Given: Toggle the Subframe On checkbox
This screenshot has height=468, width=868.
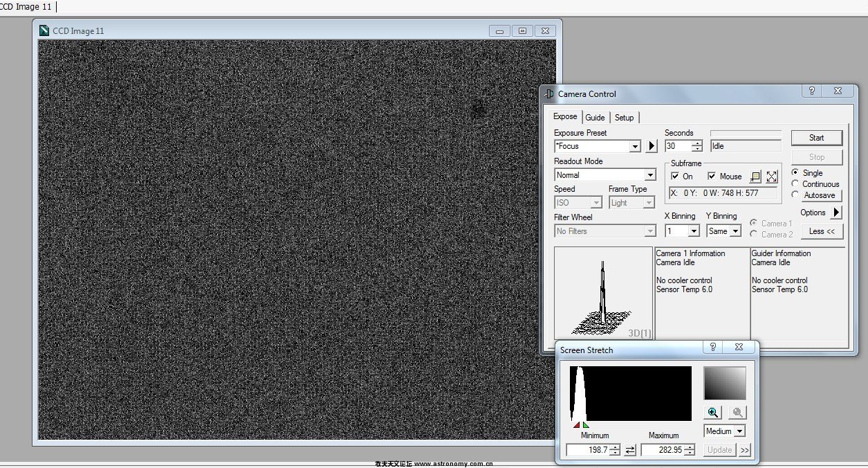Looking at the screenshot, I should click(x=676, y=177).
